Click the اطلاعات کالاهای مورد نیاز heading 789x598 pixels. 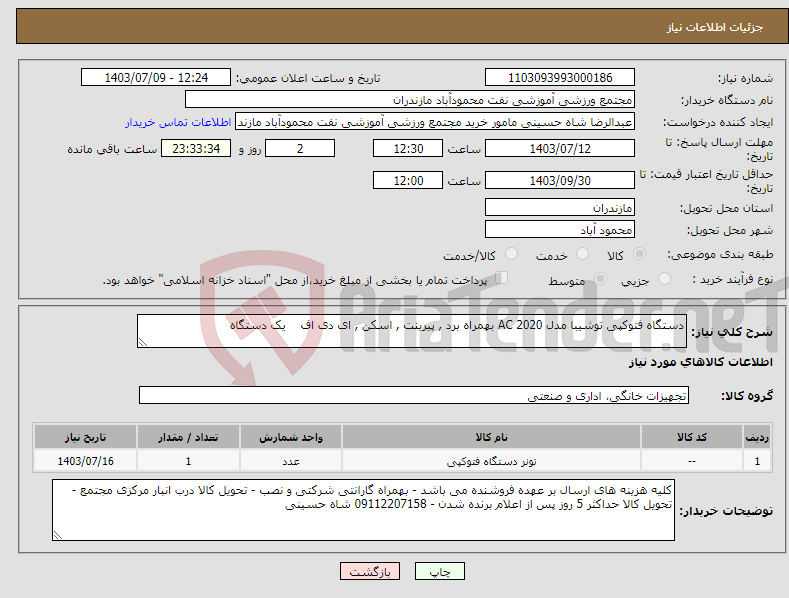click(700, 362)
